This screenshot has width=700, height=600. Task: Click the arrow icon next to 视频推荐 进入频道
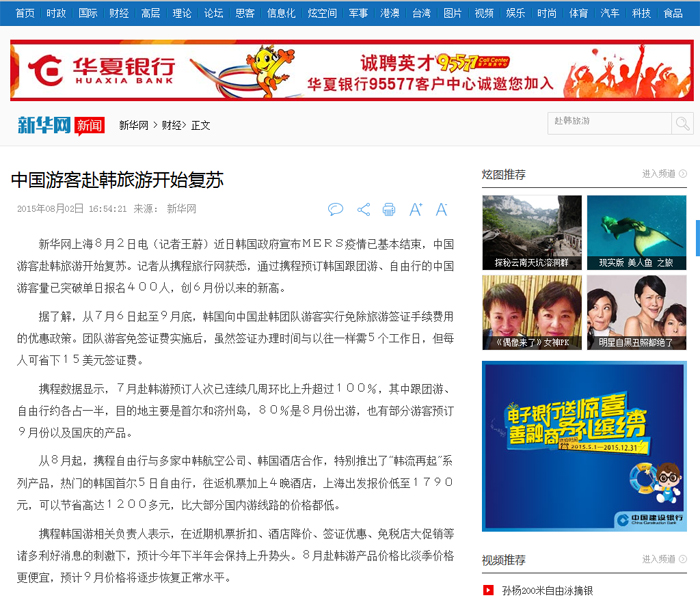tap(683, 559)
